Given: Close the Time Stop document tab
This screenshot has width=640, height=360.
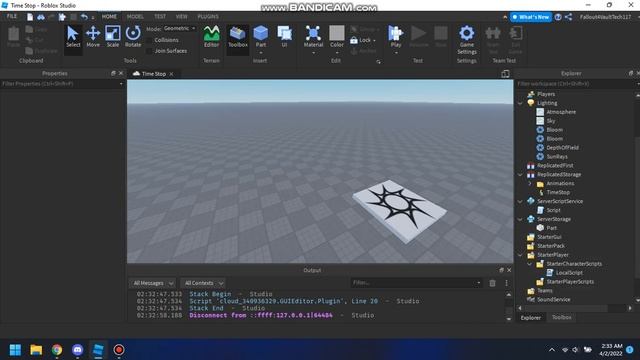Looking at the screenshot, I should tap(171, 74).
